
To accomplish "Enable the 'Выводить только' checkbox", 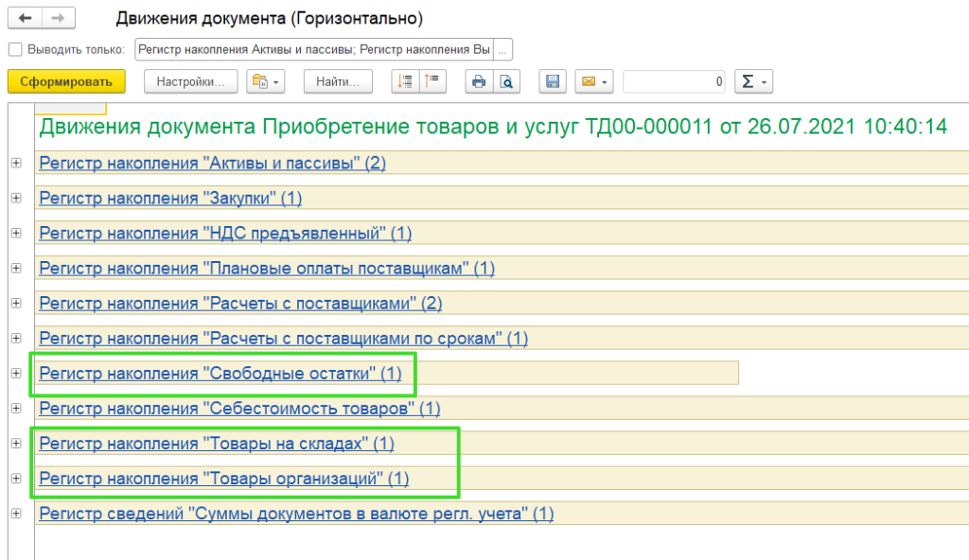I will pos(15,49).
